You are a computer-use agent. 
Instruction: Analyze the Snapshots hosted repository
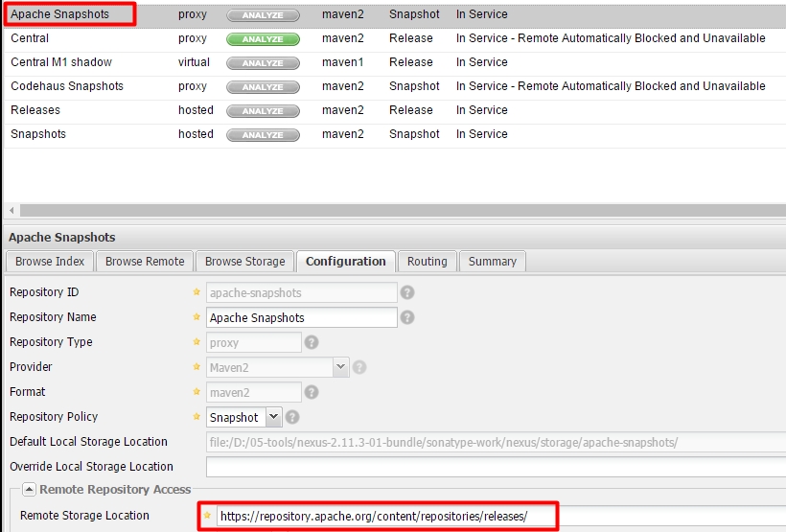coord(264,135)
